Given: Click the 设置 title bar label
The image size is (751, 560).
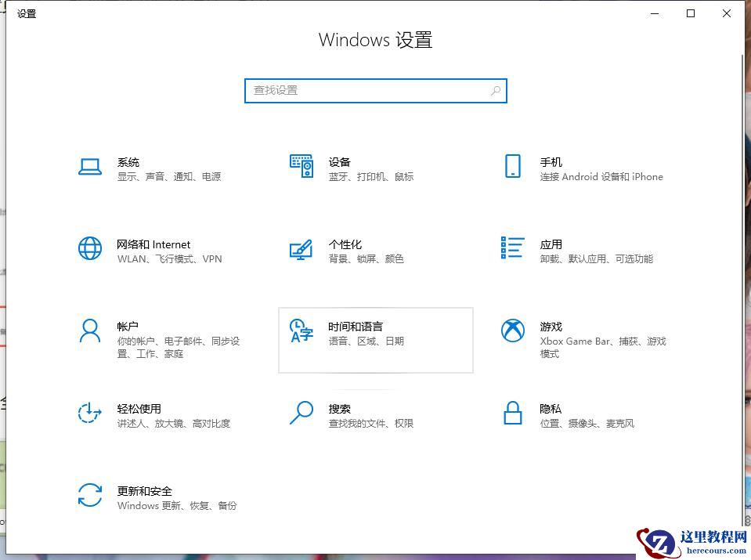Looking at the screenshot, I should pos(26,13).
